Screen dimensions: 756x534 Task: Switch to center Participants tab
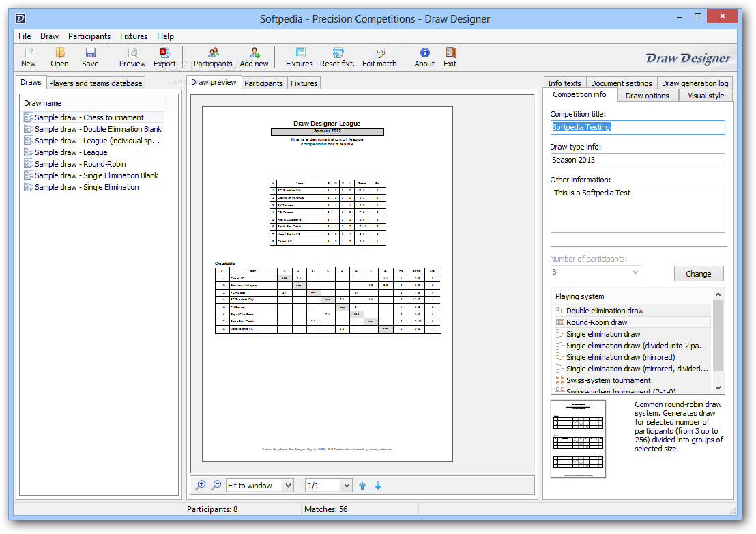click(263, 83)
